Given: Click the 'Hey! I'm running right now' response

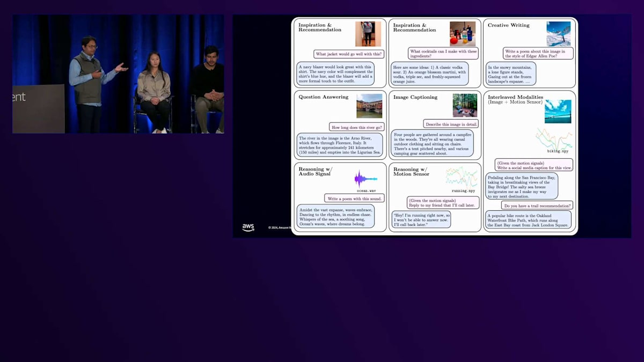Looking at the screenshot, I should coord(421,219).
